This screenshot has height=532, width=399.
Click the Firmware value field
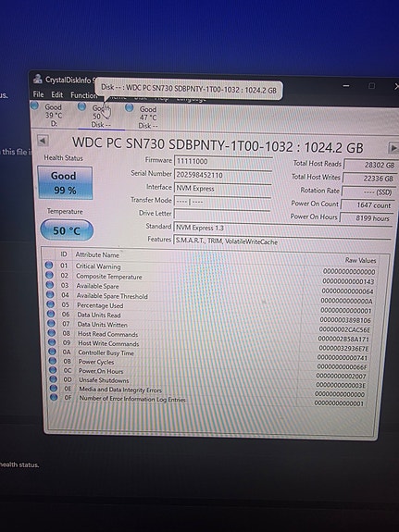pos(223,161)
